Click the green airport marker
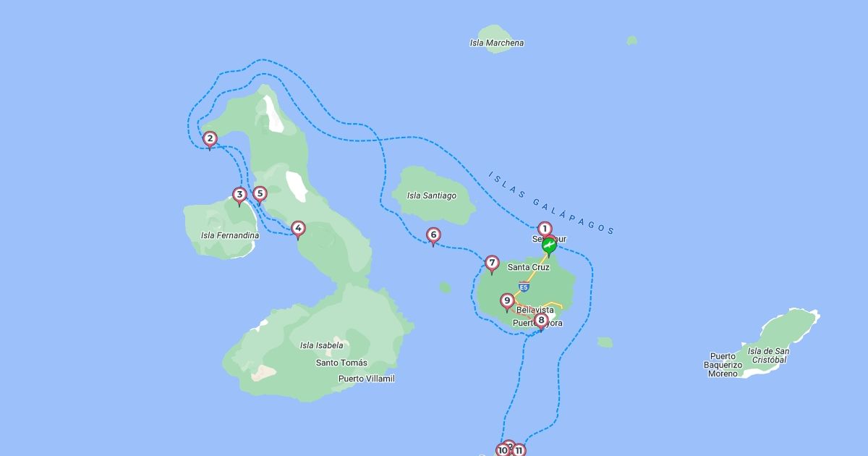Image resolution: width=868 pixels, height=456 pixels. [x=549, y=247]
